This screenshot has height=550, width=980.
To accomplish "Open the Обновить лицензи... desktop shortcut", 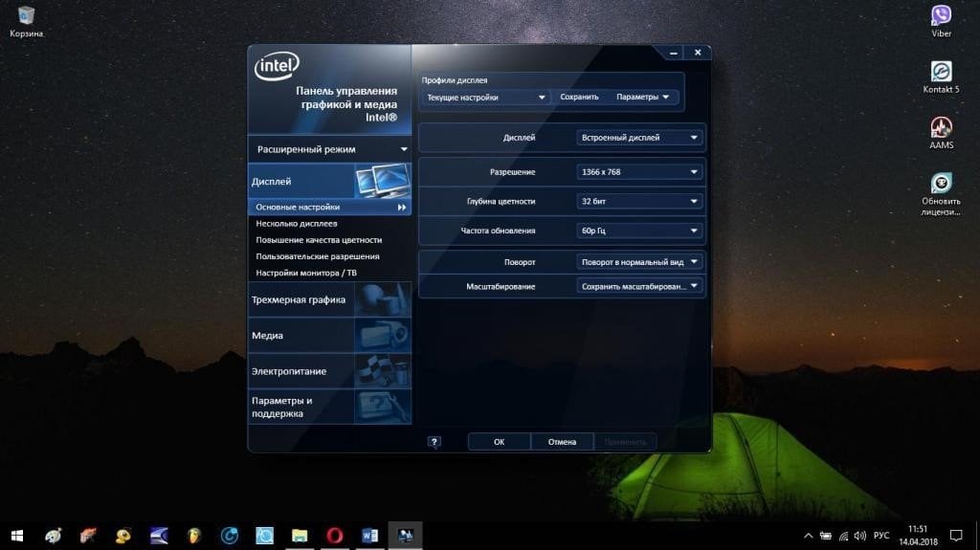I will point(942,194).
